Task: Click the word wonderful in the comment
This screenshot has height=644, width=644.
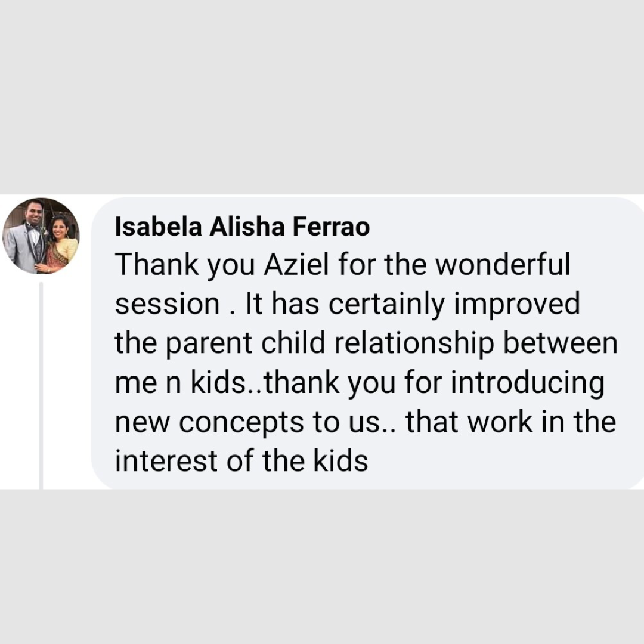Action: (503, 265)
